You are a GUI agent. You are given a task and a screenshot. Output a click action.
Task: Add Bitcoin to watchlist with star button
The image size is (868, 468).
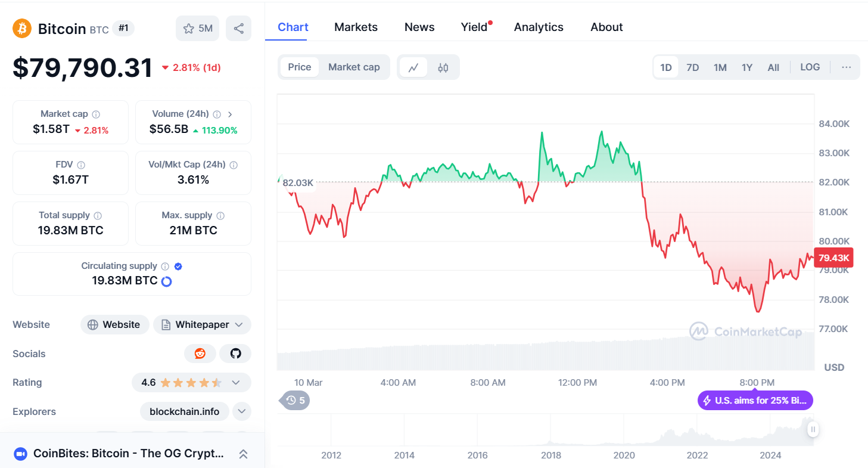[197, 29]
